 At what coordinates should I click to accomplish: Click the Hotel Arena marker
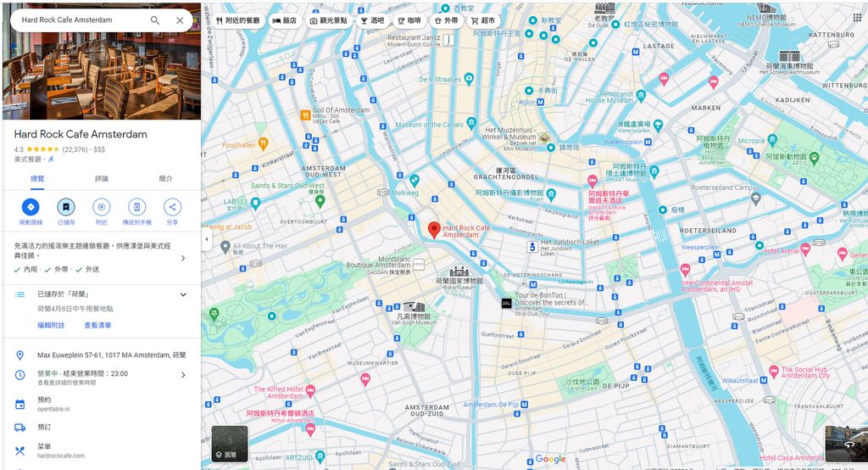point(805,249)
